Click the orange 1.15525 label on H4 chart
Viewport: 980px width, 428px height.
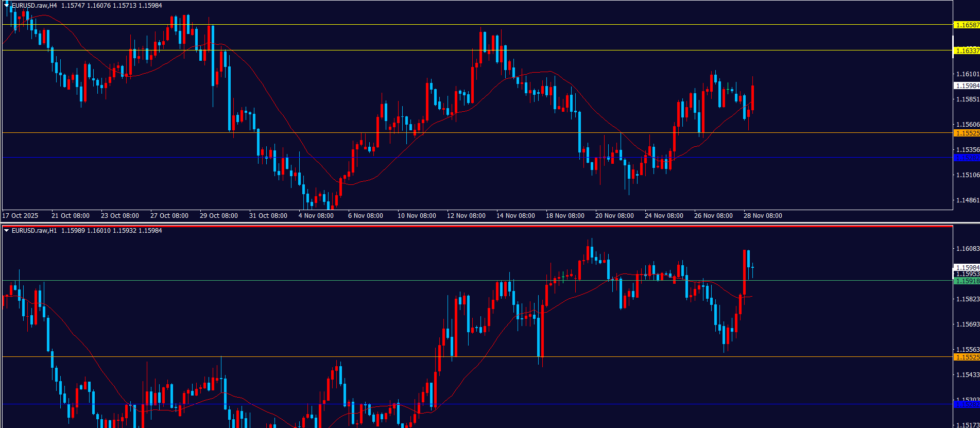click(x=967, y=133)
